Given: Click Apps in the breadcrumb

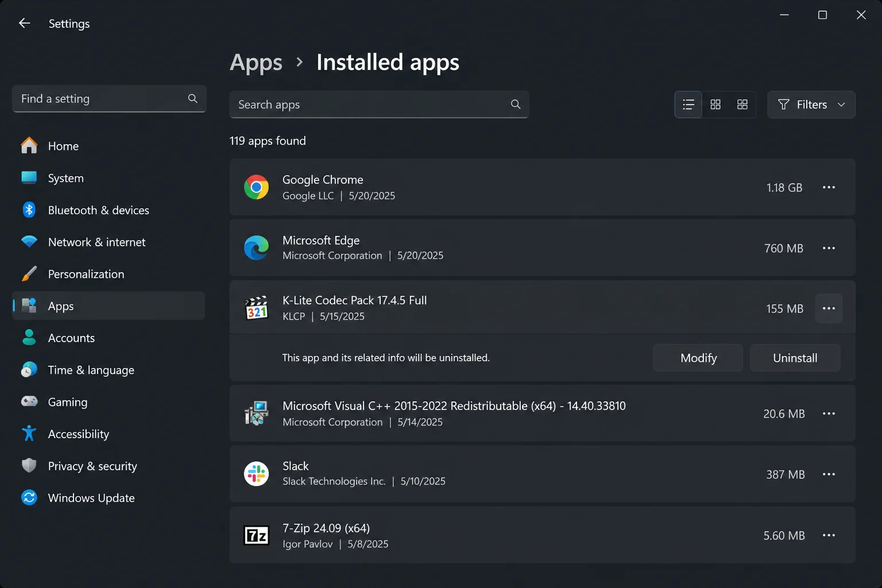Looking at the screenshot, I should click(256, 62).
